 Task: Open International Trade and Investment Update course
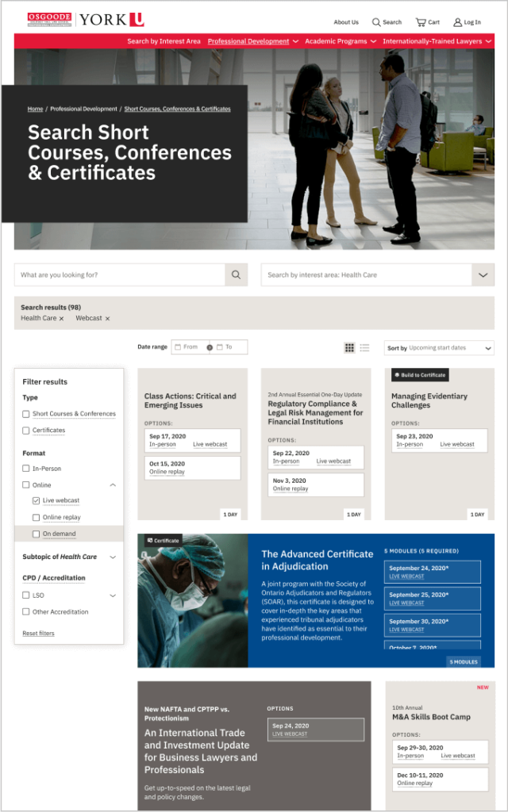201,752
